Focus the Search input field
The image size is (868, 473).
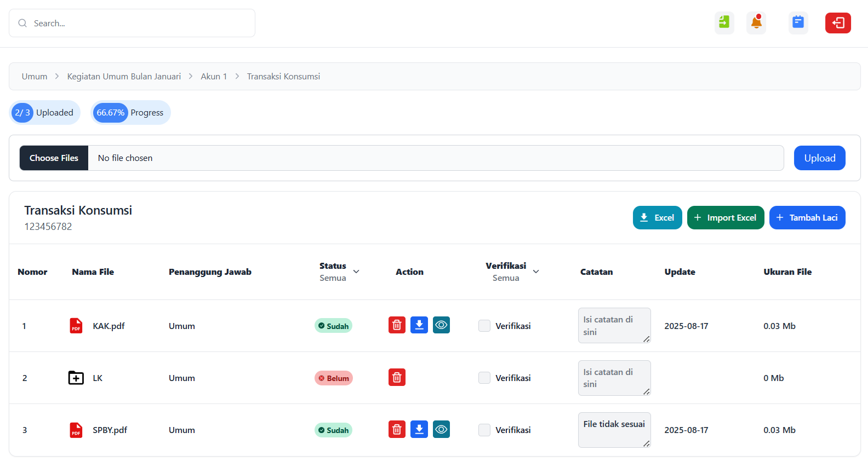click(132, 23)
